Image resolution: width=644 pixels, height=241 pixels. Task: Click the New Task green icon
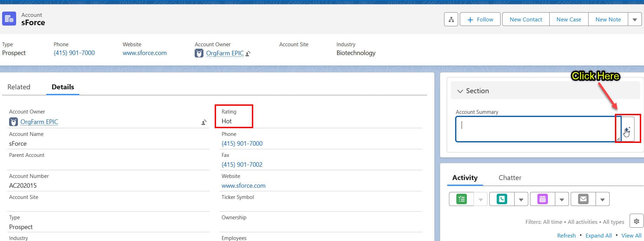coord(461,199)
